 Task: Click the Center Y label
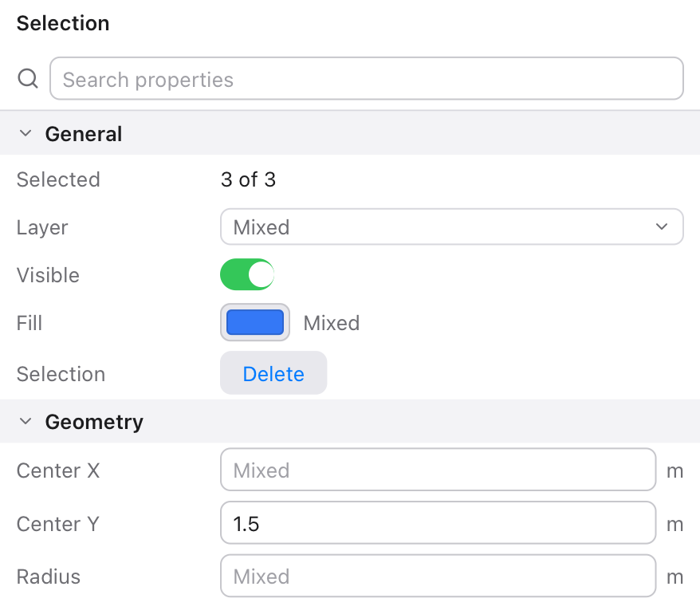coord(58,523)
